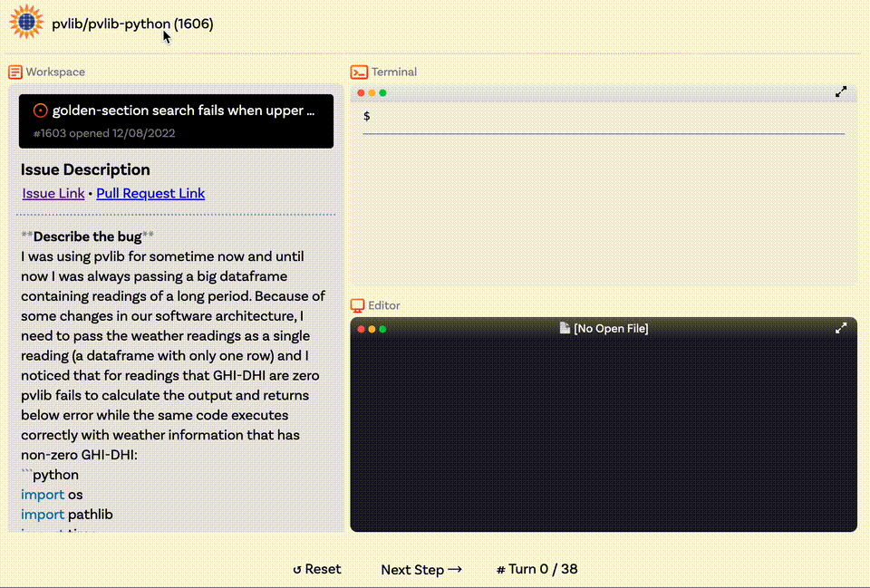870x588 pixels.
Task: Click the pvlib sun logo icon
Action: click(x=26, y=22)
